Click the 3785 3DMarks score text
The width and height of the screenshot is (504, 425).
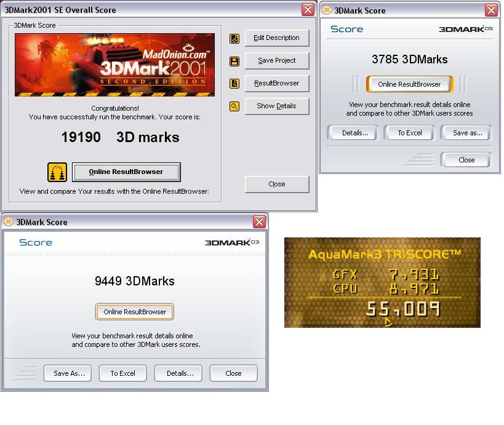click(x=409, y=59)
